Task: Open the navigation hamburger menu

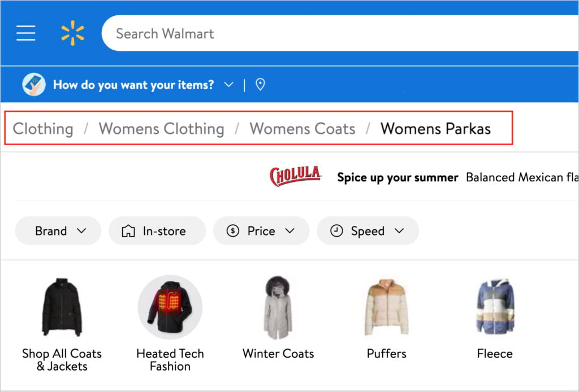Action: [25, 33]
